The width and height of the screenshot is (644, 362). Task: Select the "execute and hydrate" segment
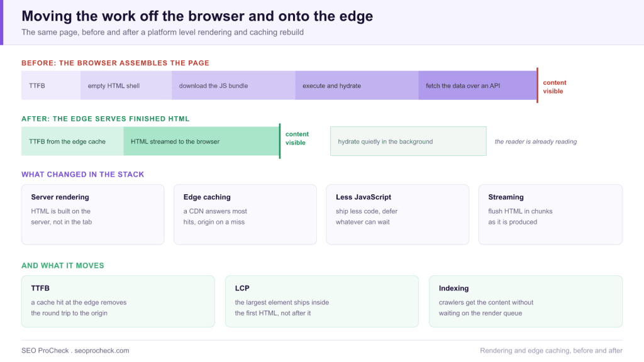357,85
